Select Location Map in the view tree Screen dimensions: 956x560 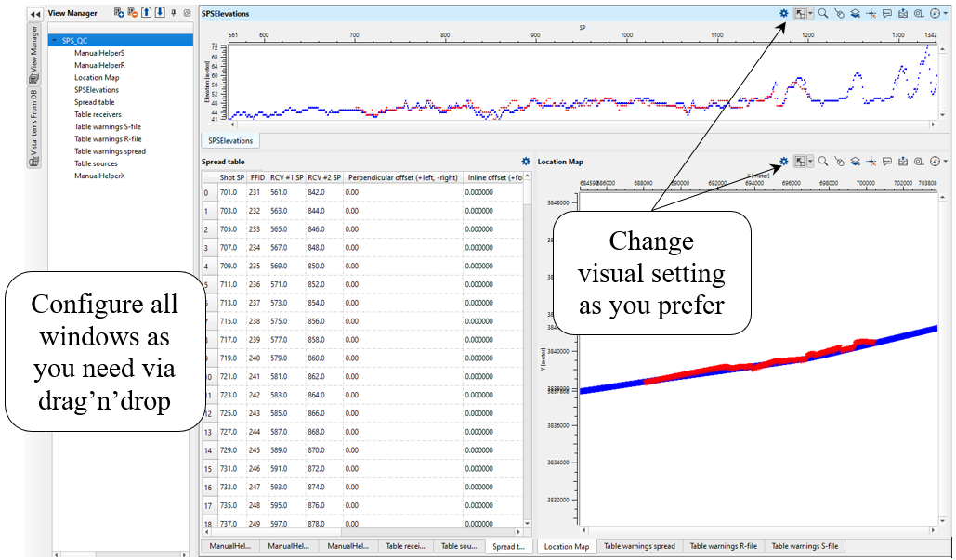coord(97,78)
